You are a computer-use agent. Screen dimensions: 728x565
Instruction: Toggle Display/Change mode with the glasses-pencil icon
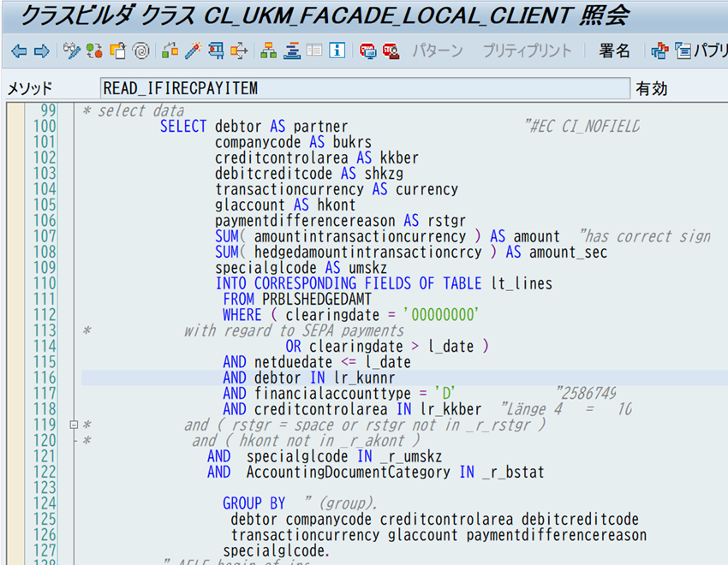(x=72, y=51)
